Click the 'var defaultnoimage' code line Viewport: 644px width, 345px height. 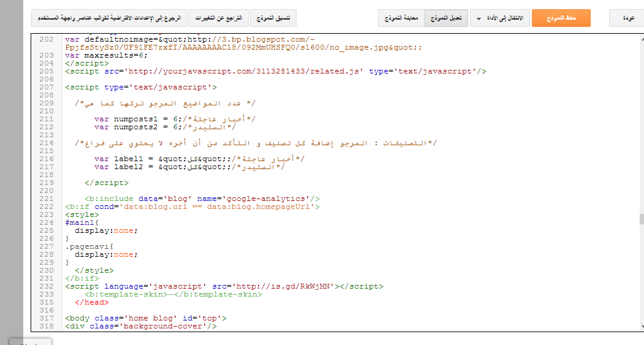(x=190, y=39)
